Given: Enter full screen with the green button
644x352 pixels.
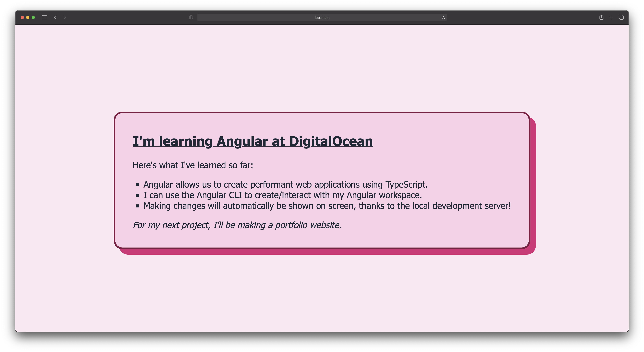Looking at the screenshot, I should pos(33,17).
